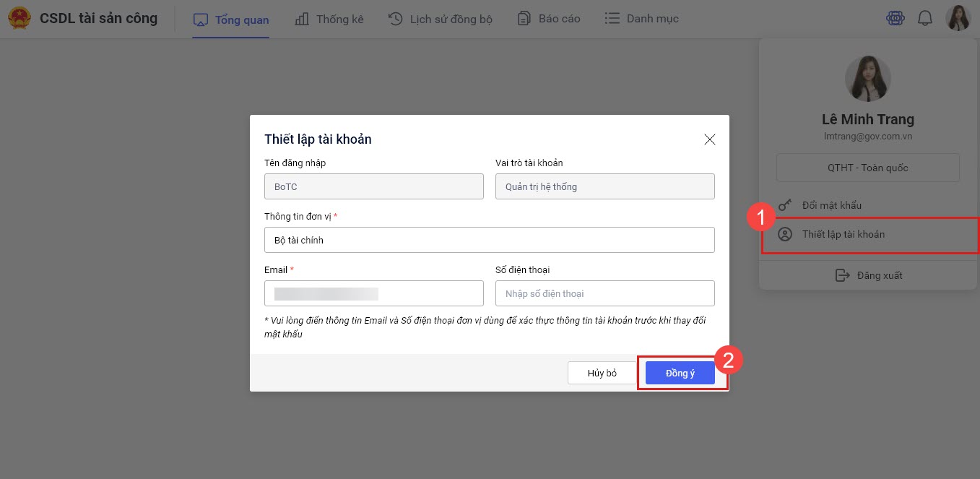Click the Thiết lập tài khoản person icon
The image size is (980, 479).
tap(785, 234)
